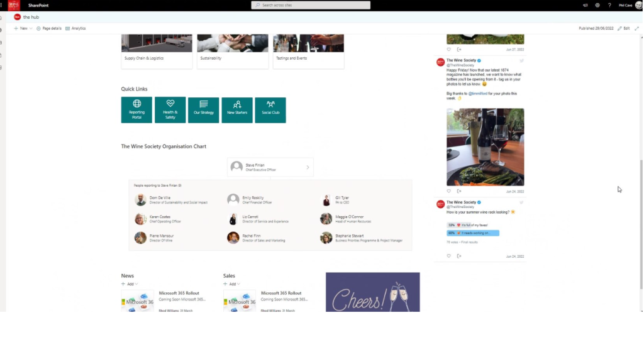Screen dimensions: 644x340
Task: Select Karen Coates, Chief Operating Officer
Action: 158,219
